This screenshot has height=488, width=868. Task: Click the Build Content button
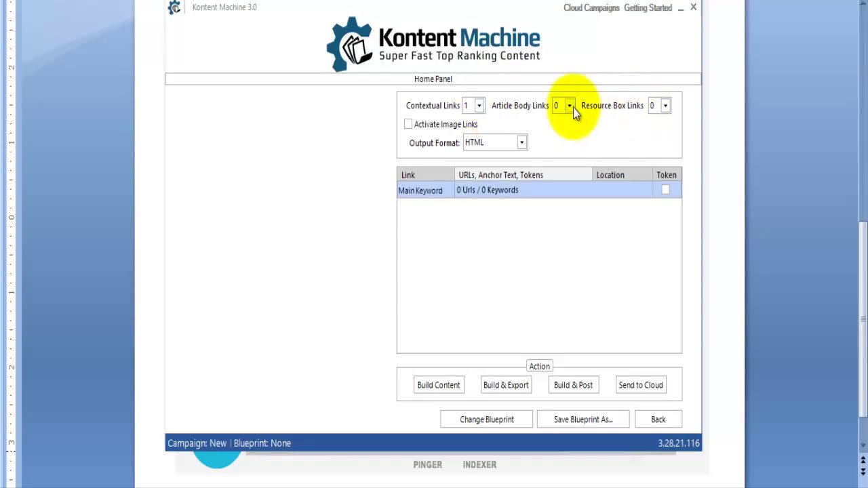[439, 385]
